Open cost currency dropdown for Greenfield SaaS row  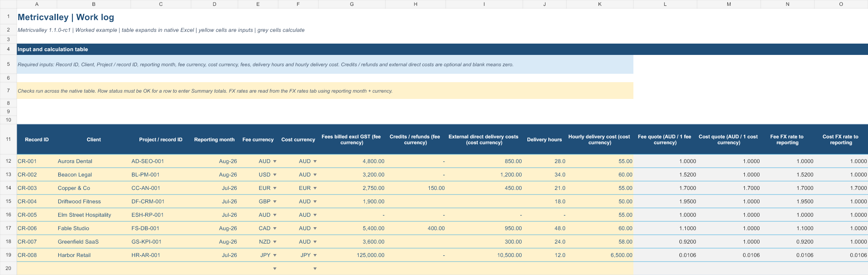(315, 242)
